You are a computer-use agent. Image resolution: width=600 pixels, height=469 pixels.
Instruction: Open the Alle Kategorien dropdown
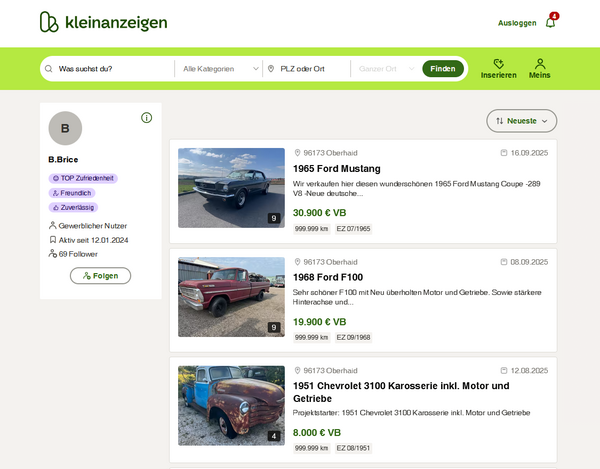[x=221, y=69]
